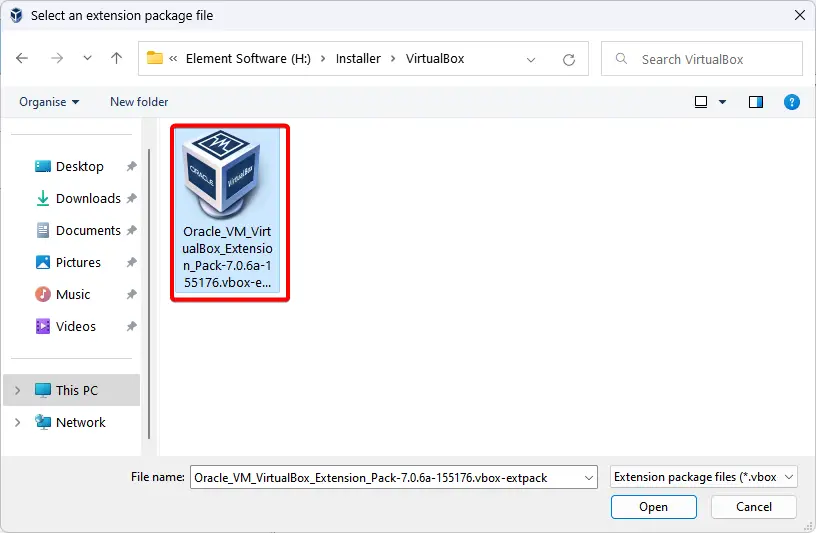
Task: Click VirtualBox breadcrumb in address bar
Action: pos(435,59)
